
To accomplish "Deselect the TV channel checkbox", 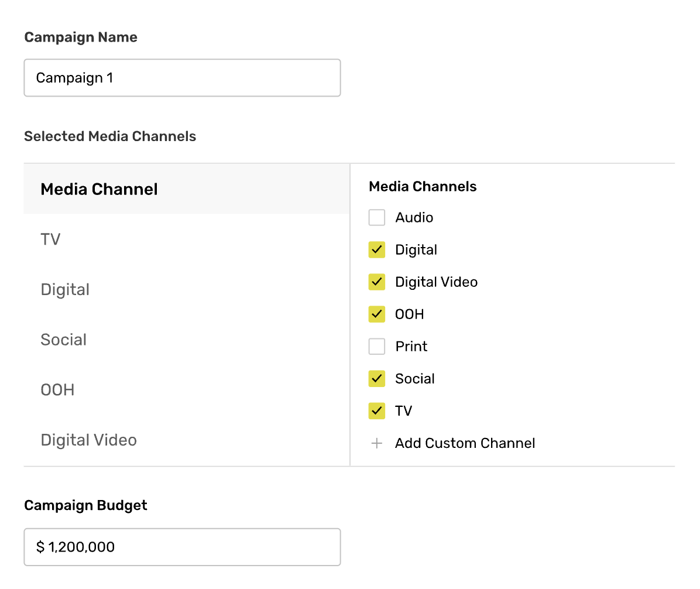I will click(377, 411).
